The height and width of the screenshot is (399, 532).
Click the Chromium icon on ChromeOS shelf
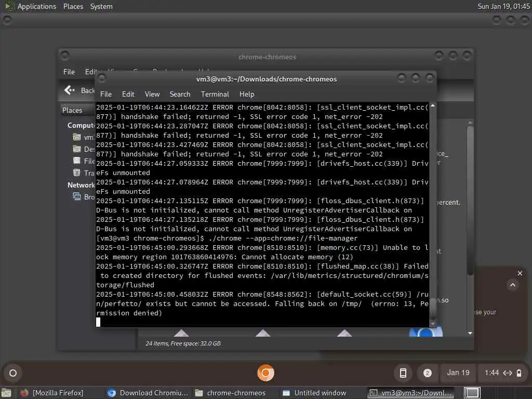click(x=265, y=373)
